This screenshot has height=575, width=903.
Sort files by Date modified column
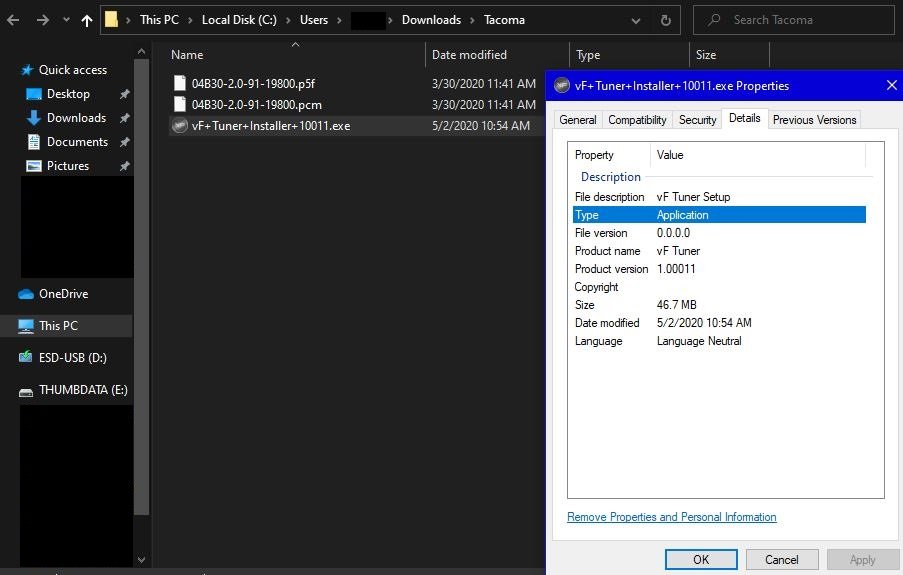[x=469, y=55]
